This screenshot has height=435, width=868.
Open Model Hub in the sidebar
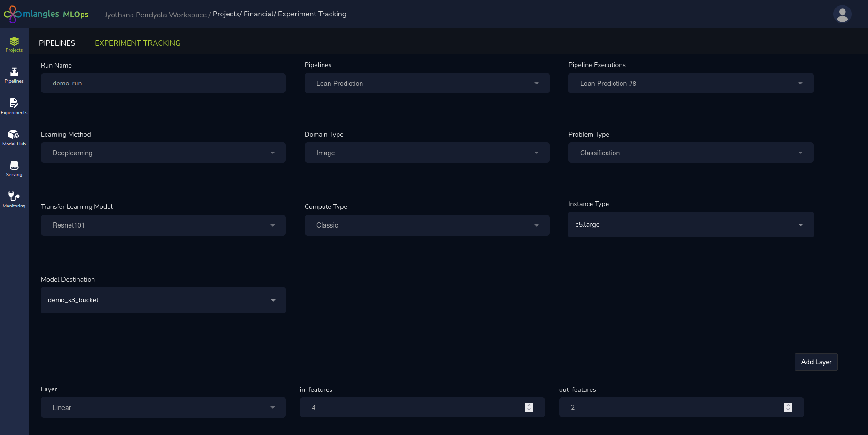(14, 137)
